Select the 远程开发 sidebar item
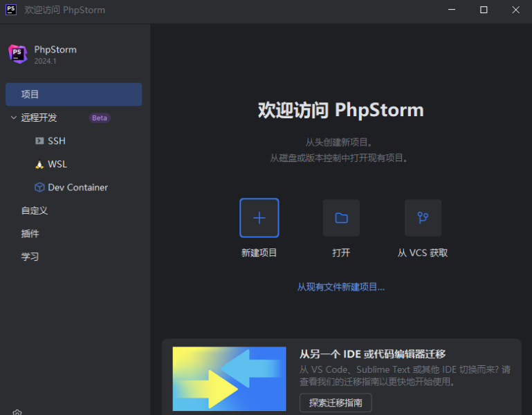Viewport: 532px width, 415px height. 39,118
